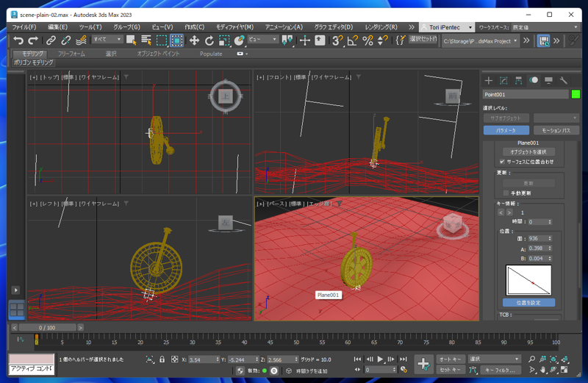Open the Modify tab in command panel
This screenshot has width=588, height=383.
[503, 81]
